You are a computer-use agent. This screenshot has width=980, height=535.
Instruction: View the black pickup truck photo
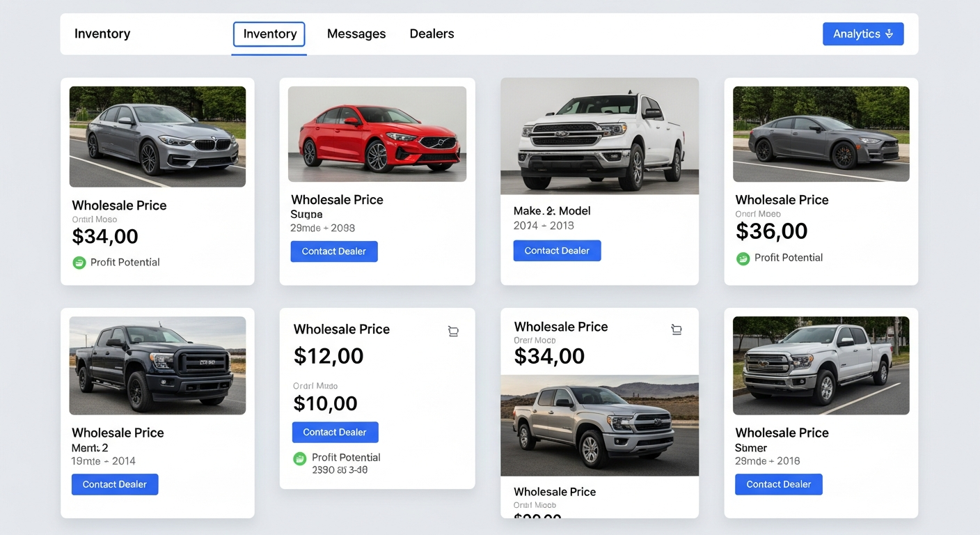pyautogui.click(x=157, y=366)
